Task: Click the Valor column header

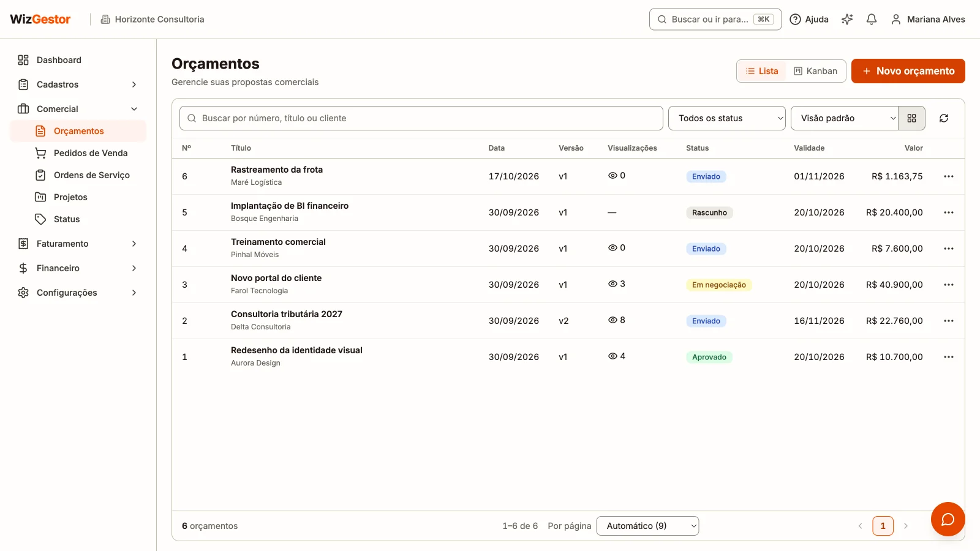Action: tap(913, 148)
